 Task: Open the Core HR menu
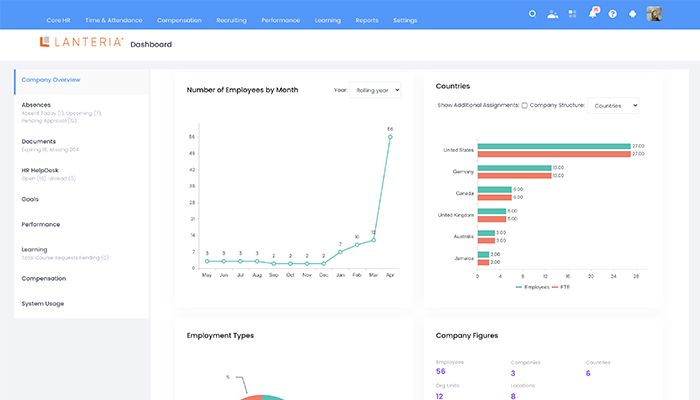click(x=59, y=20)
